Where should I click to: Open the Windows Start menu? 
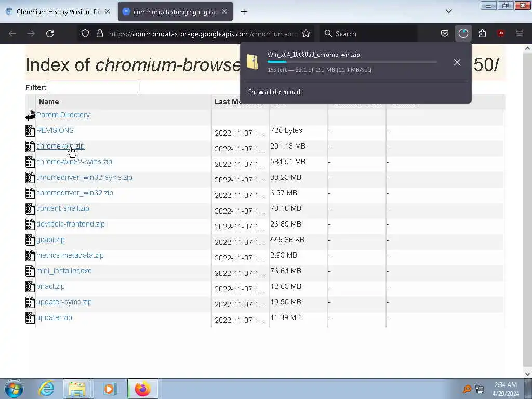click(x=14, y=389)
